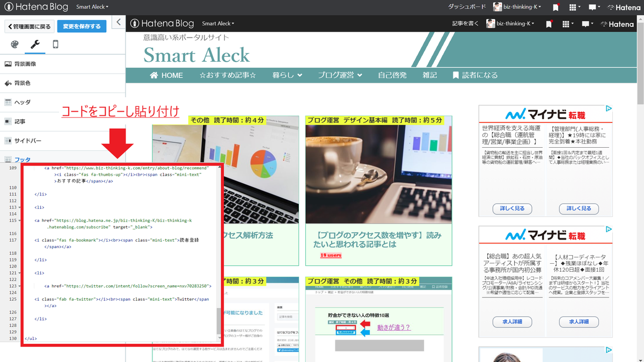
Task: Click the Hatena logo in the preview header
Action: [x=617, y=24]
